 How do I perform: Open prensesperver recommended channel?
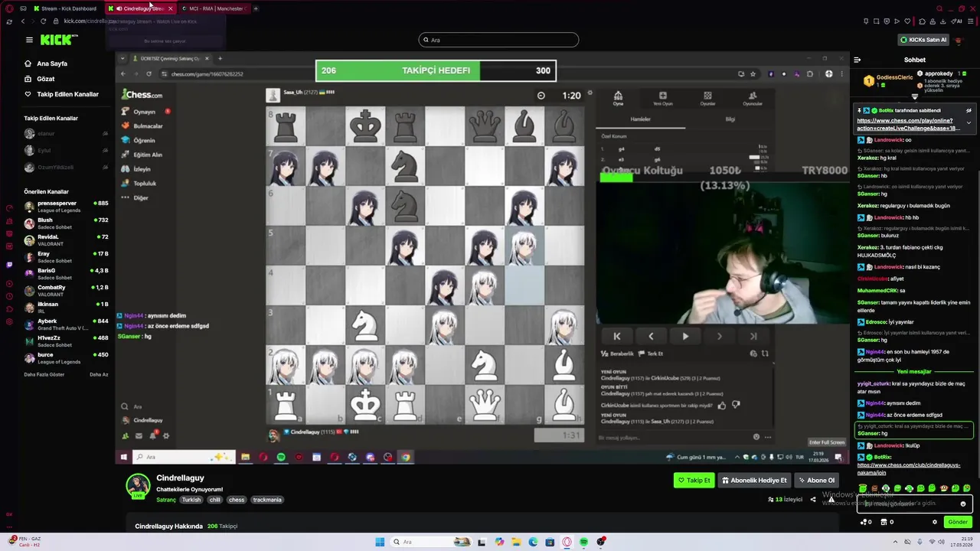67,206
